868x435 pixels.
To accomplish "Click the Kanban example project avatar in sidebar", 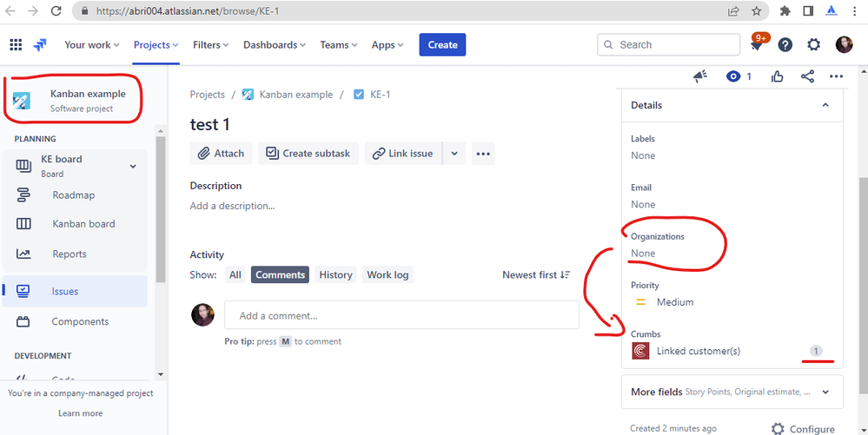I will tap(22, 100).
